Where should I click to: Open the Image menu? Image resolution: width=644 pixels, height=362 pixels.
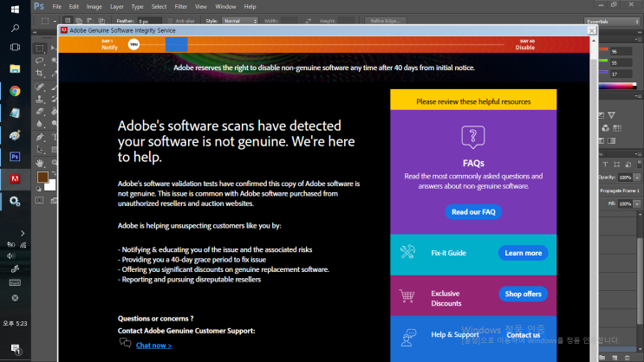click(x=94, y=7)
